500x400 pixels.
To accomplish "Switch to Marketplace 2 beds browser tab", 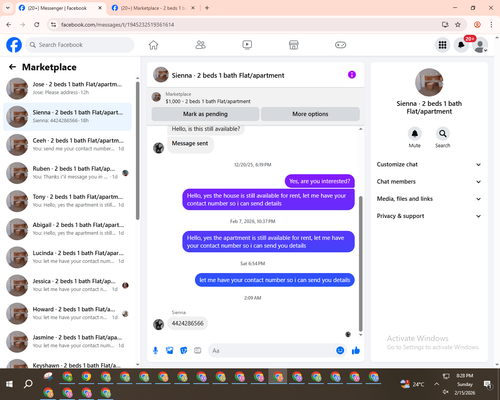I will [x=152, y=8].
